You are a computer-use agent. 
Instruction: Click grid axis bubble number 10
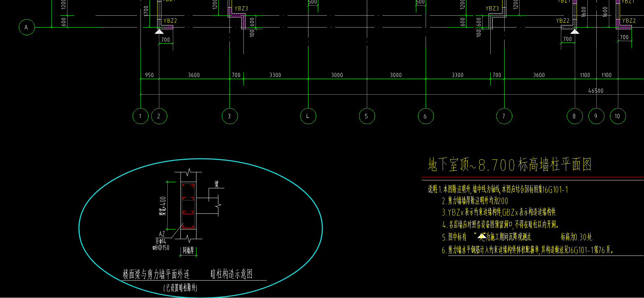tap(618, 116)
